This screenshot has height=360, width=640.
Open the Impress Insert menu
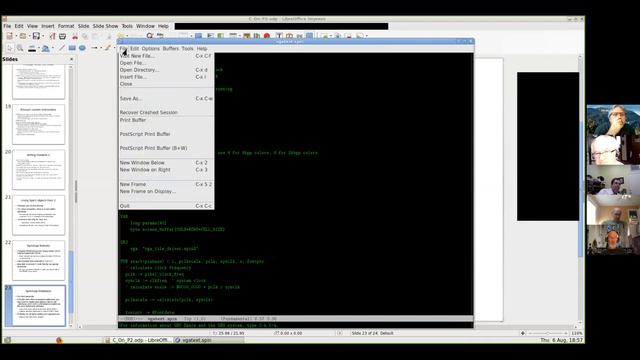point(48,26)
